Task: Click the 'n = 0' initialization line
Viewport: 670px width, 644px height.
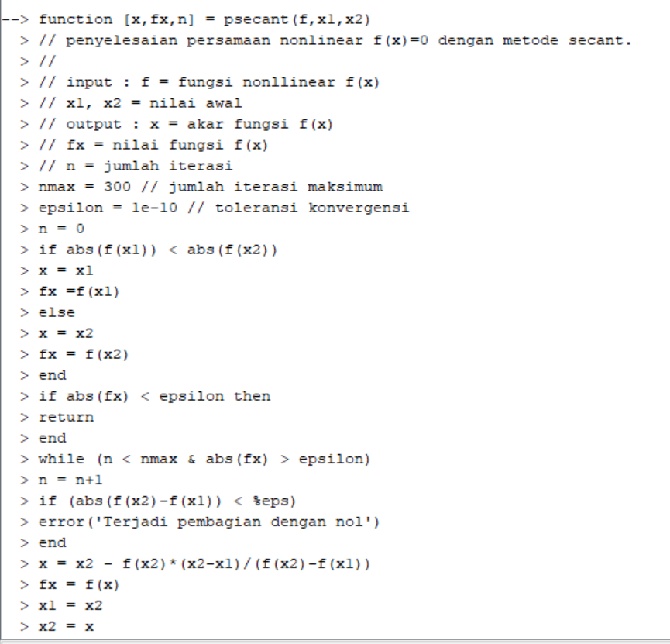Action: tap(61, 229)
